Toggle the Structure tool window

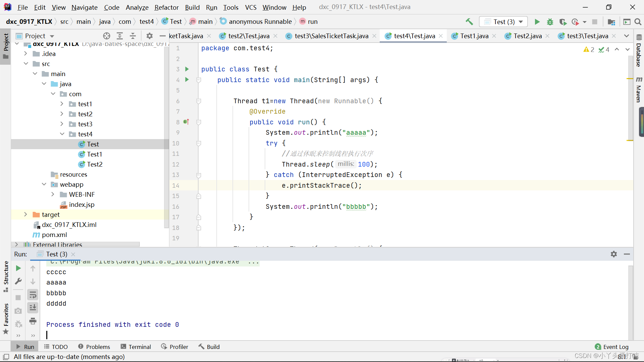[x=6, y=276]
